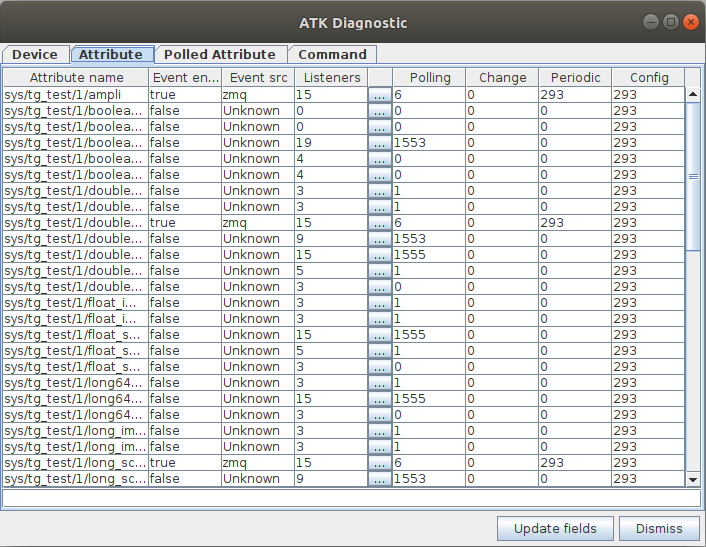This screenshot has height=547, width=706.
Task: Click the Event src column header
Action: point(258,77)
